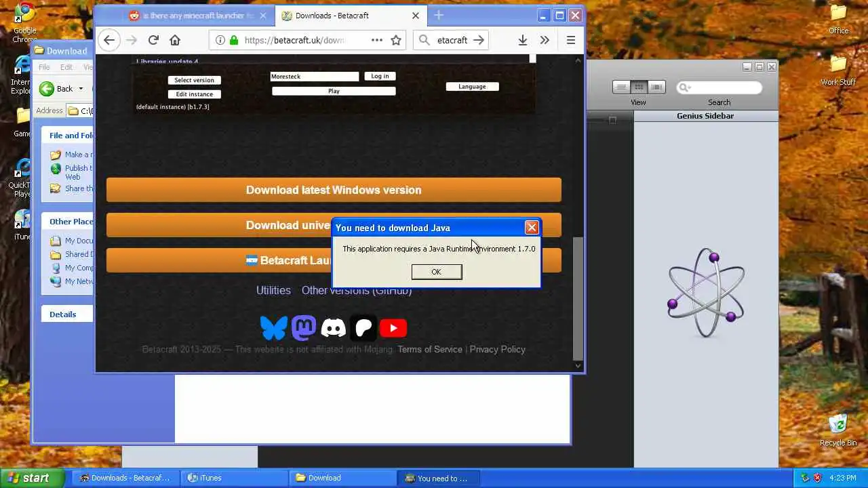Viewport: 868px width, 488px height.
Task: Open the Discord icon
Action: (x=334, y=328)
